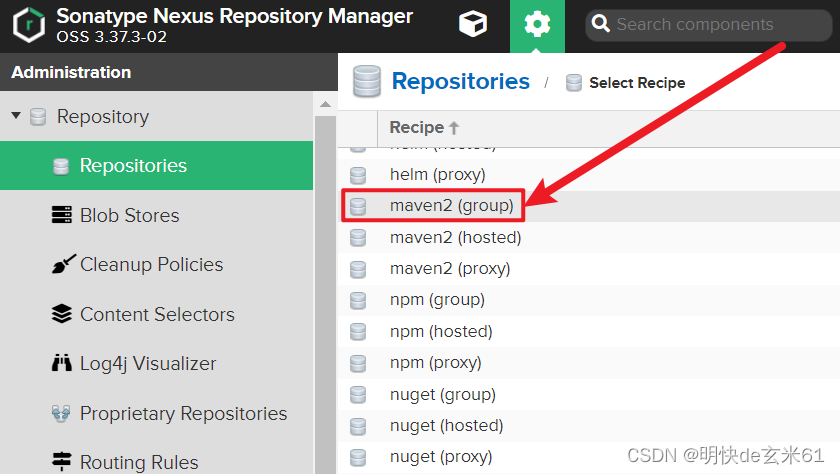The width and height of the screenshot is (840, 474).
Task: Click the Routing Rules signpost icon
Action: tap(62, 461)
